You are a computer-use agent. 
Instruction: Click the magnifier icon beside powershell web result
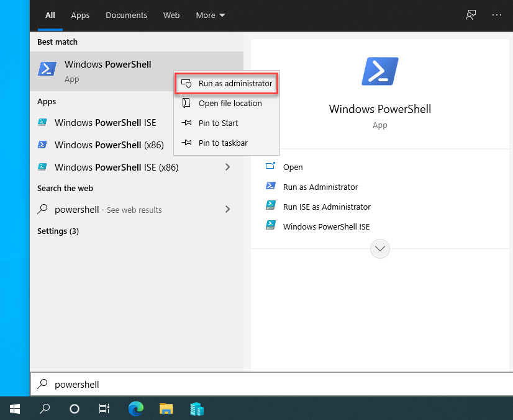tap(42, 209)
